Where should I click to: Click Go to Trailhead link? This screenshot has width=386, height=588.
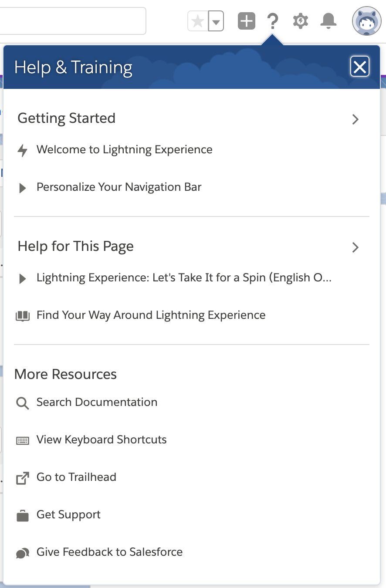pyautogui.click(x=76, y=477)
